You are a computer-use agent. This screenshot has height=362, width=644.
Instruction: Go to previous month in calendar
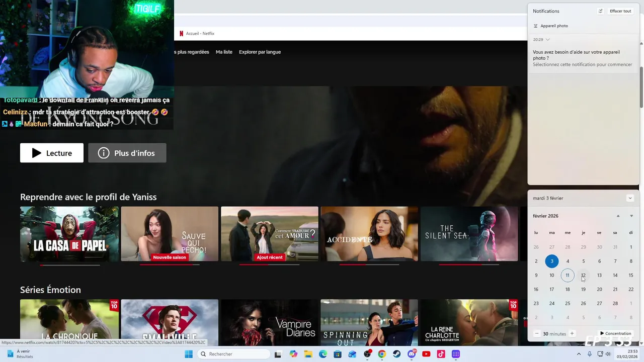click(618, 216)
